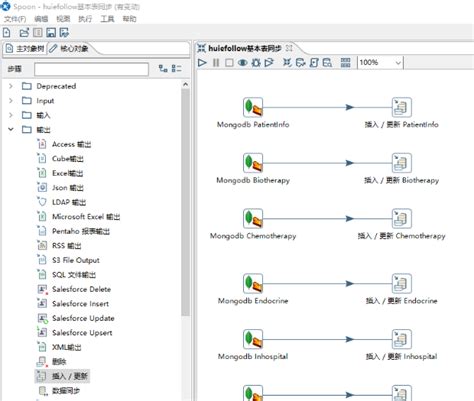Expand the Input folder
Viewport: 474px width, 401px height.
11,101
